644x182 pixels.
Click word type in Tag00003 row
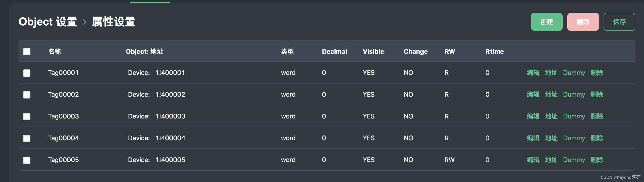point(288,116)
